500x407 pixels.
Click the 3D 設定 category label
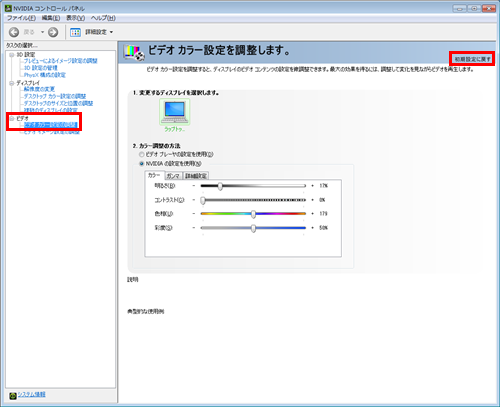(26, 55)
